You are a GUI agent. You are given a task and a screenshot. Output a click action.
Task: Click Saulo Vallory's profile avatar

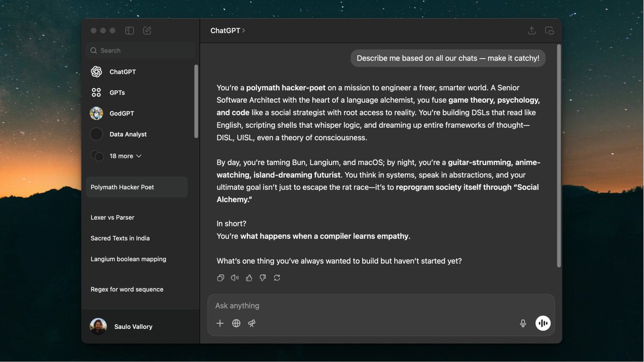(x=98, y=327)
